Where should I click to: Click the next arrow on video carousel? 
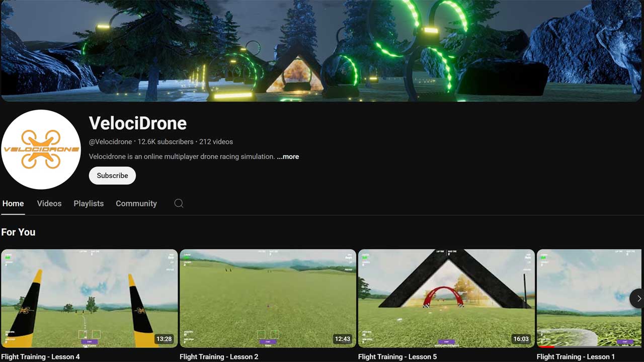[x=638, y=299]
